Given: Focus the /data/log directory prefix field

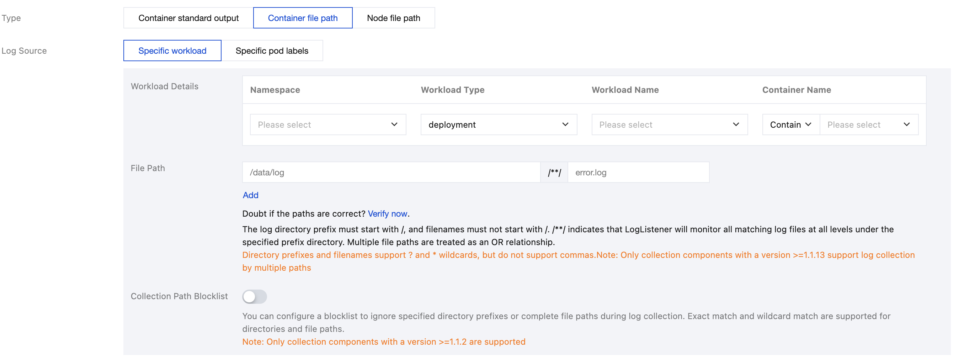Looking at the screenshot, I should coord(391,173).
